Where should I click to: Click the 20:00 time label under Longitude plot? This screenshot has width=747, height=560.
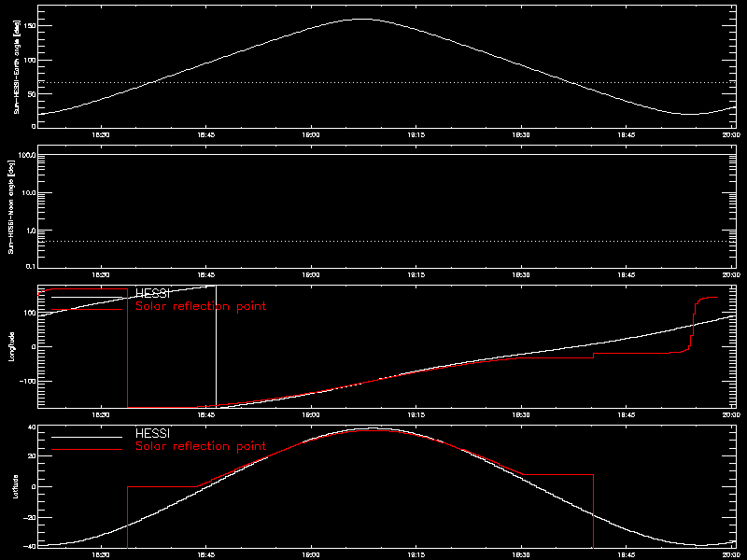(x=731, y=415)
